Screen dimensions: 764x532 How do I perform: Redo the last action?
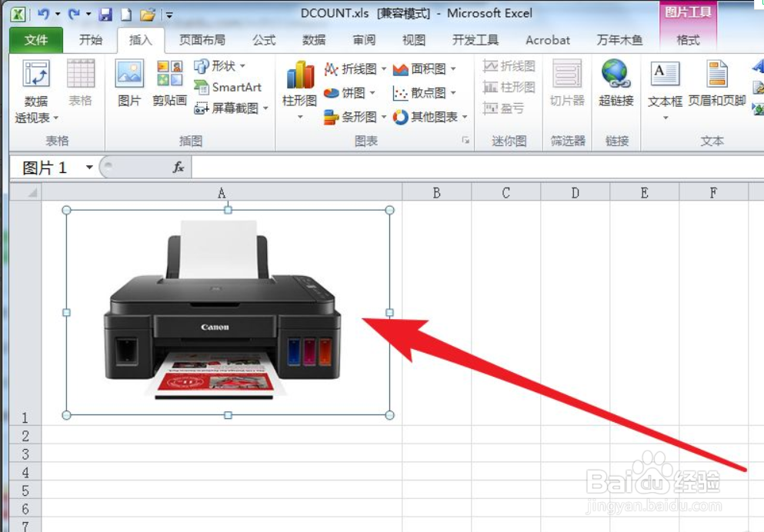tap(74, 14)
